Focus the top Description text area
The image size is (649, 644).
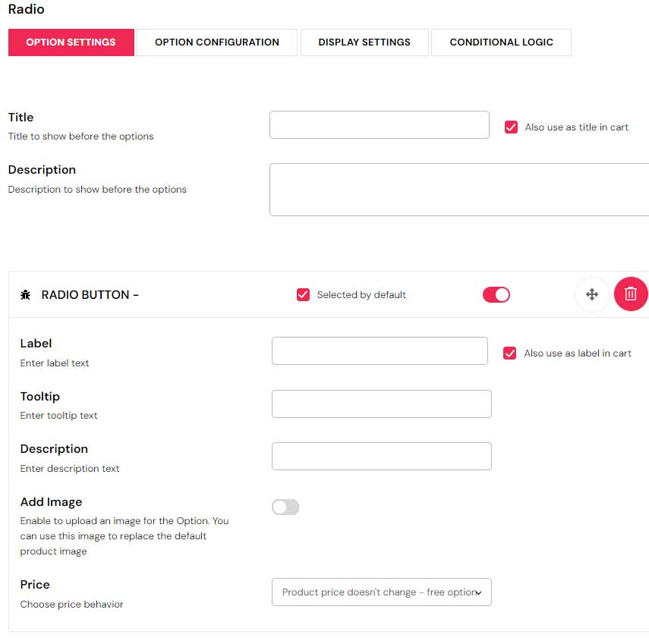(x=458, y=190)
